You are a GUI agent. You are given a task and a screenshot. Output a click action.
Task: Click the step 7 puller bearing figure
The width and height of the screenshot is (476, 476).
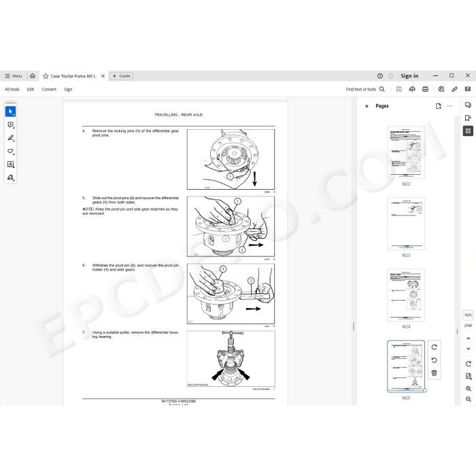tap(231, 359)
